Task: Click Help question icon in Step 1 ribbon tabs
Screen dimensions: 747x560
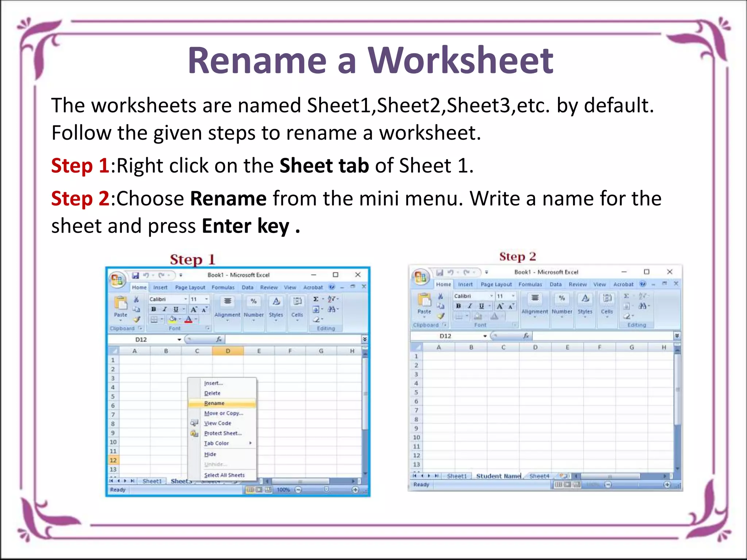Action: pyautogui.click(x=332, y=287)
